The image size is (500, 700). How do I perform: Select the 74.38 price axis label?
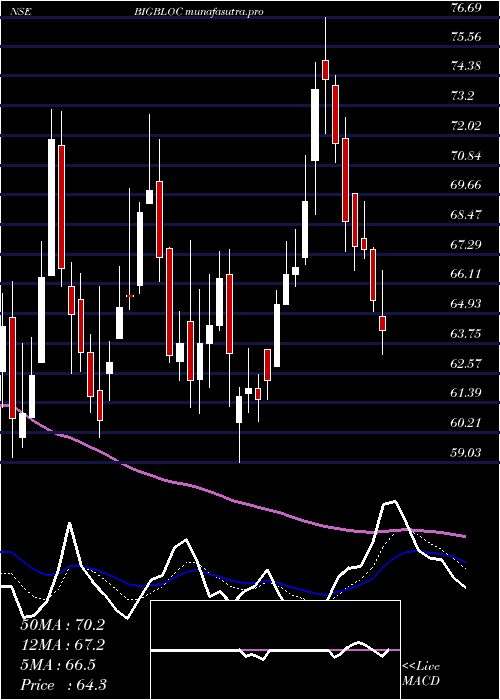click(467, 66)
